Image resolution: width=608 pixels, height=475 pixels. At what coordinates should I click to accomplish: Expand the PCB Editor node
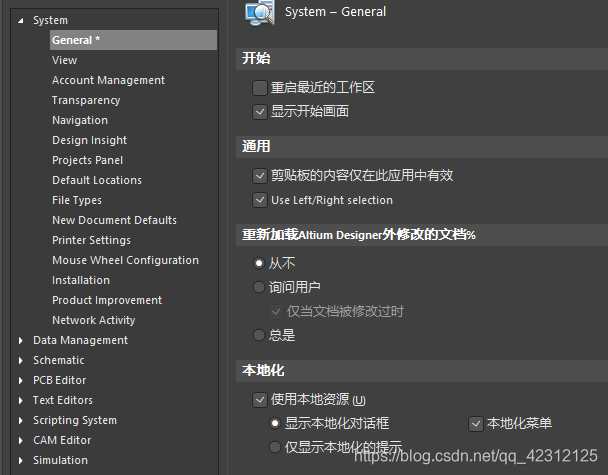point(21,380)
